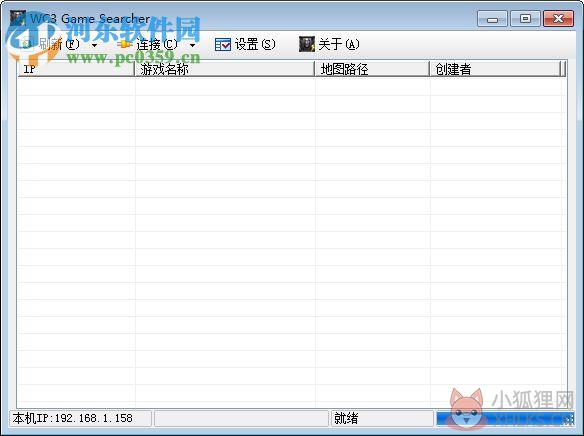This screenshot has width=584, height=436.
Task: Sort by the 地图路径 column header
Action: coord(372,69)
